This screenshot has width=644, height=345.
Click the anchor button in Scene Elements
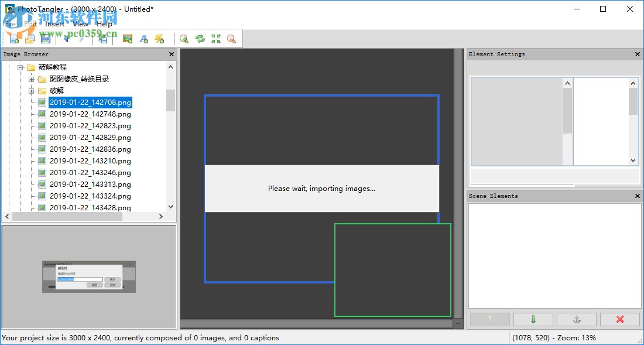[576, 319]
